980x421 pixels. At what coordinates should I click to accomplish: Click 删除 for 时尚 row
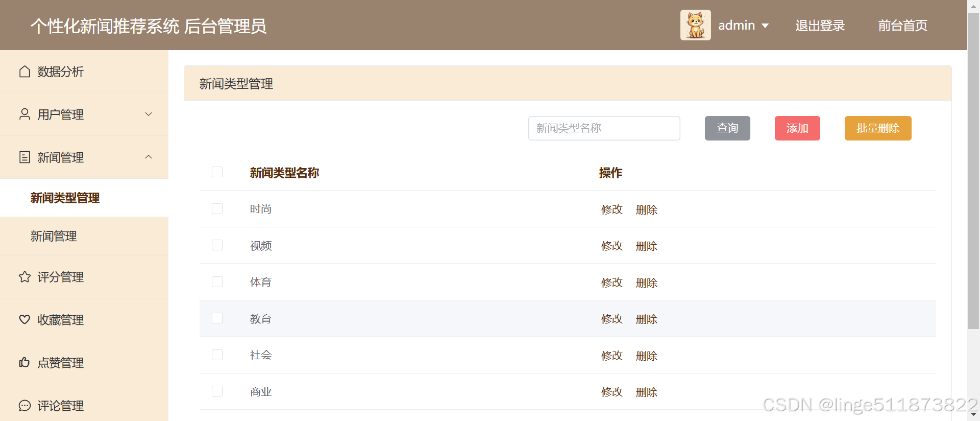(x=647, y=209)
